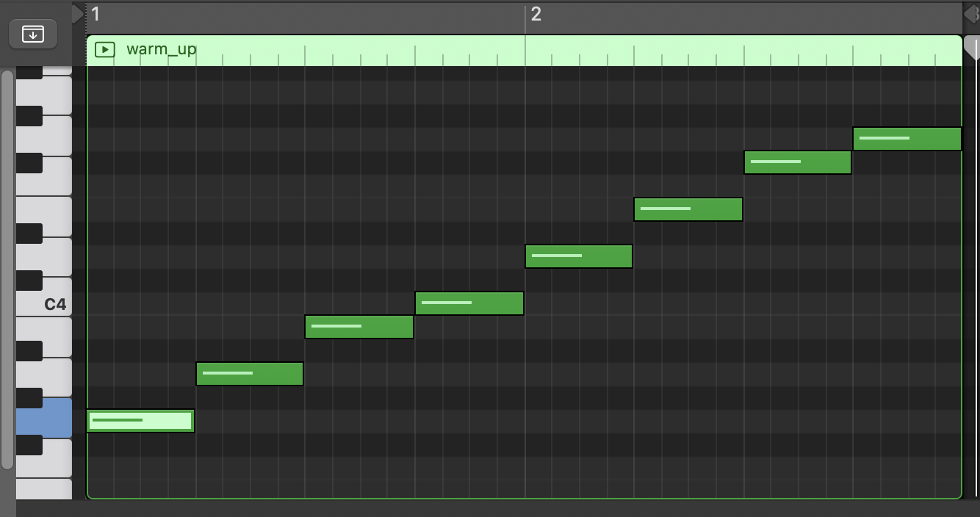Click the F#4 black piano key

(29, 163)
